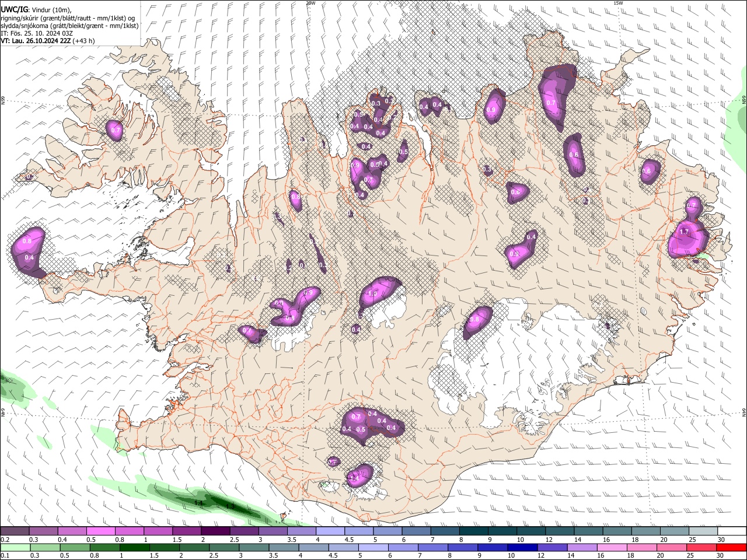Click the '0.1' label on the rain legend
747x560 pixels.
tap(5, 555)
